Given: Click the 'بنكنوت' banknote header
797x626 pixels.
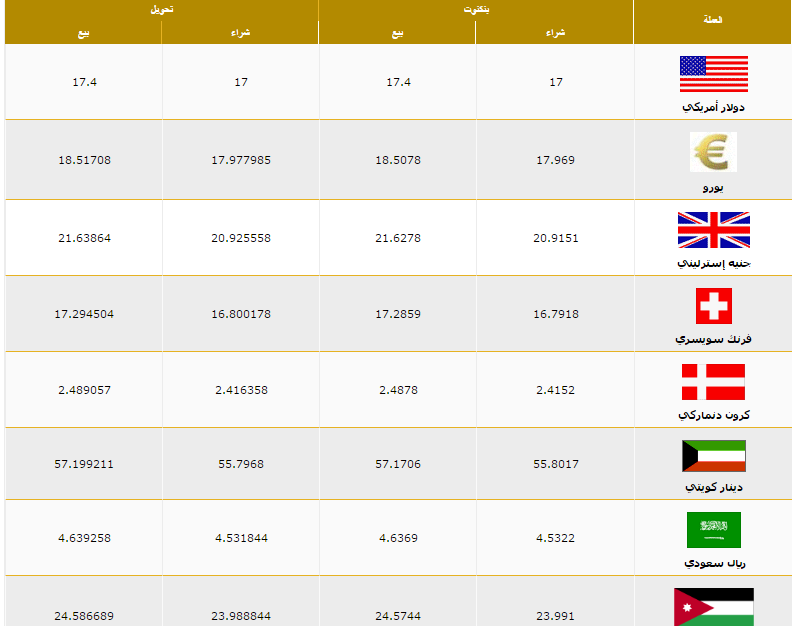Looking at the screenshot, I should coord(476,9).
